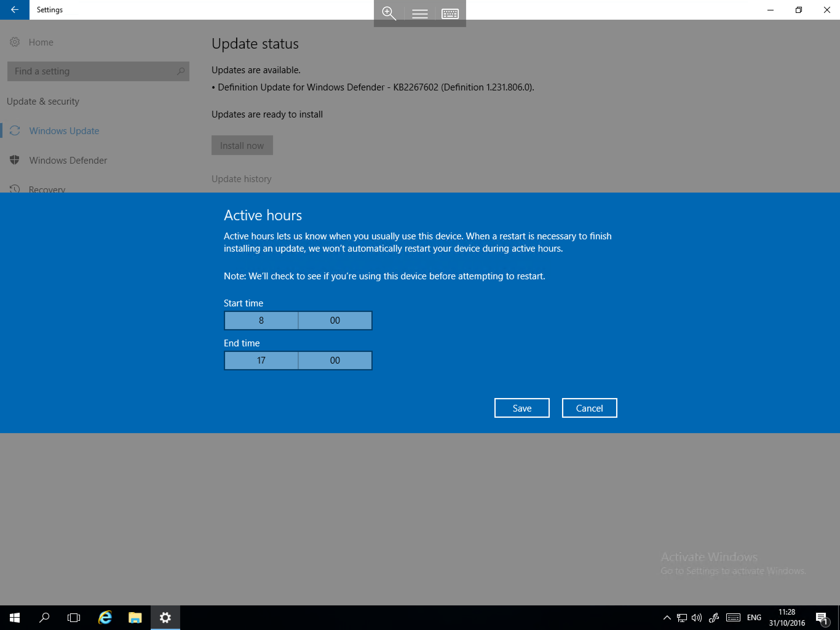Click the search magnifier in Find a setting
Screen dimensions: 840x630
(181, 71)
